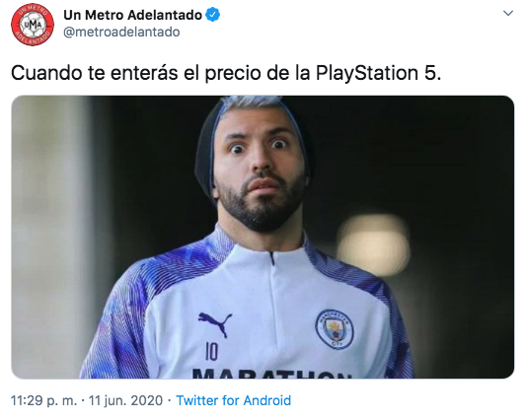Open the Un Metro Adelantado display name
The width and height of the screenshot is (527, 420).
tap(133, 15)
